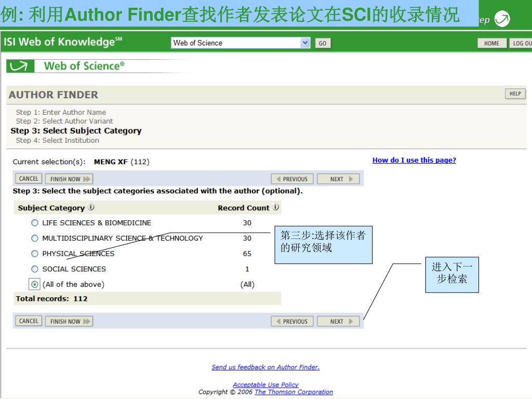Click 'Step 4: Select Institution' text
Image resolution: width=532 pixels, height=399 pixels.
57,140
